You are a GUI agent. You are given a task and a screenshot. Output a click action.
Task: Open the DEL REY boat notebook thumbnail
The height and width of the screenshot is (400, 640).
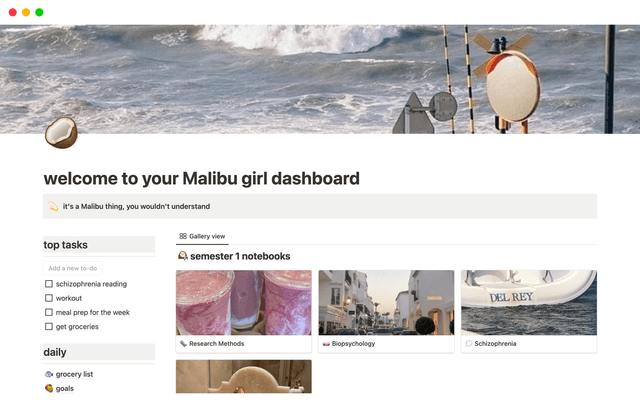tap(529, 302)
